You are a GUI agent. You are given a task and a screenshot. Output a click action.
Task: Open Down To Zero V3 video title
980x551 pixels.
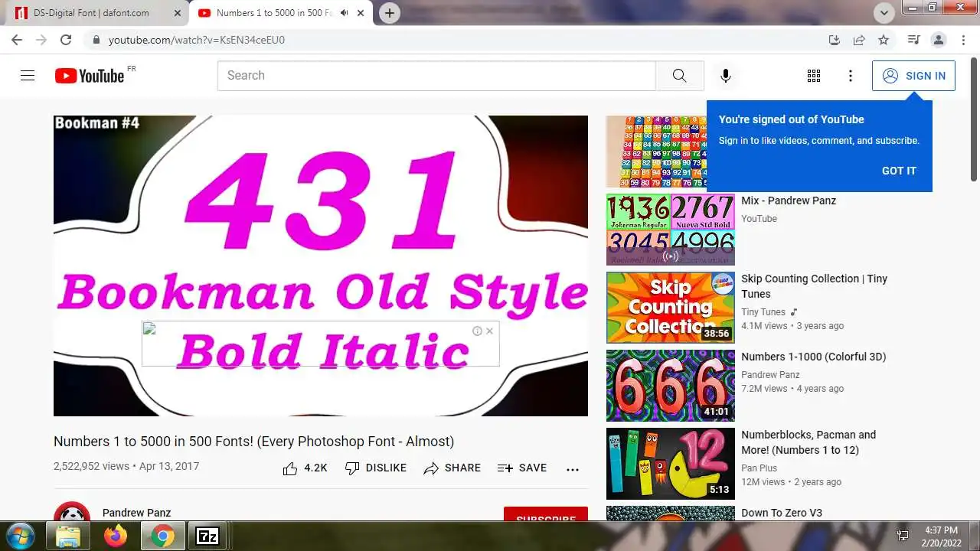point(782,513)
